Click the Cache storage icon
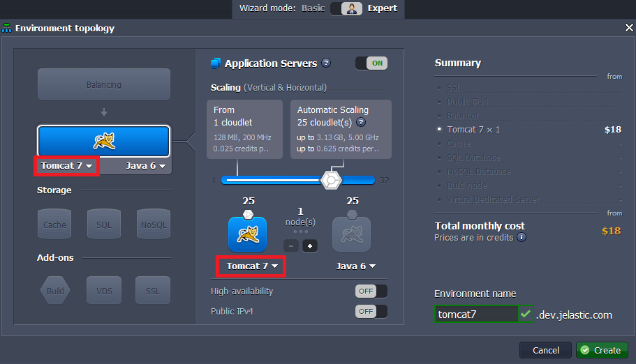Screen dimensions: 636x364 [x=54, y=224]
